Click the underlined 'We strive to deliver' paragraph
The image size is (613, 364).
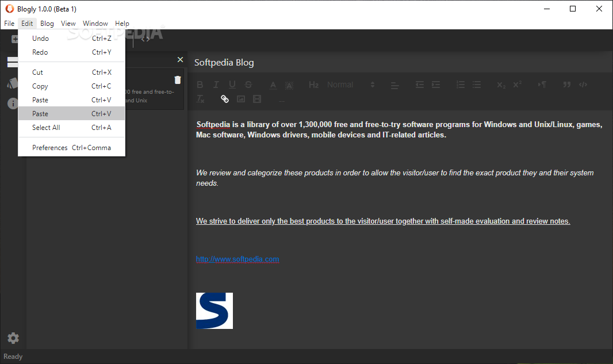click(383, 221)
